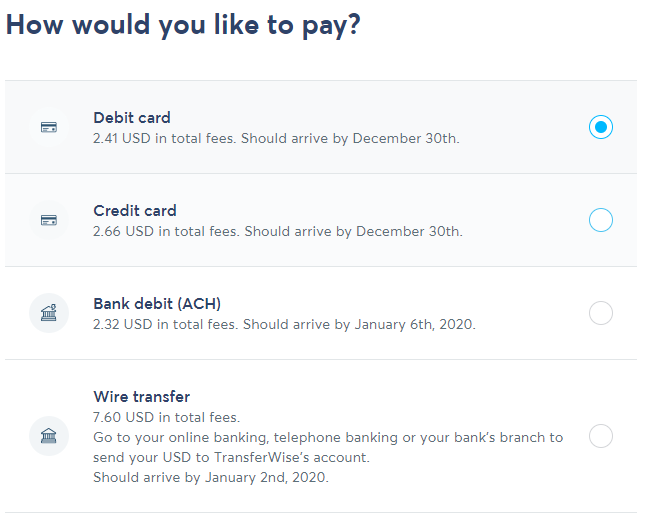The image size is (650, 520).
Task: Choose the "Wire transfer" title text
Action: point(141,397)
